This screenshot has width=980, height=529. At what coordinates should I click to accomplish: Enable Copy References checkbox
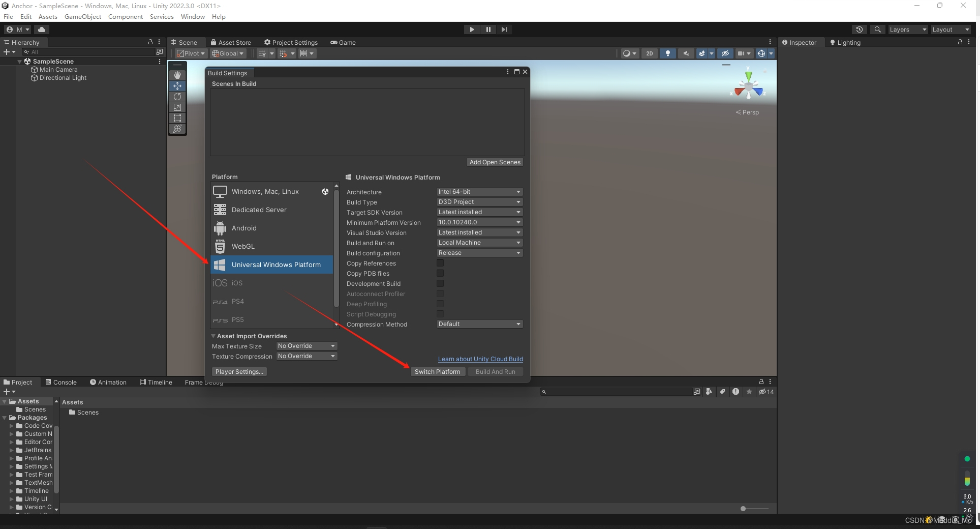[440, 263]
